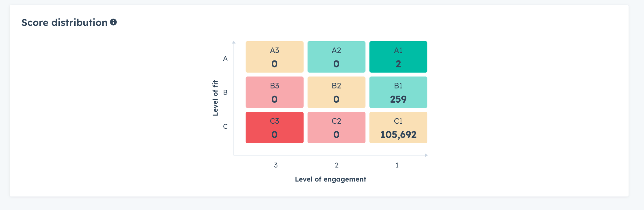Click fit level C row label
Screen dimensions: 644x210
225,127
